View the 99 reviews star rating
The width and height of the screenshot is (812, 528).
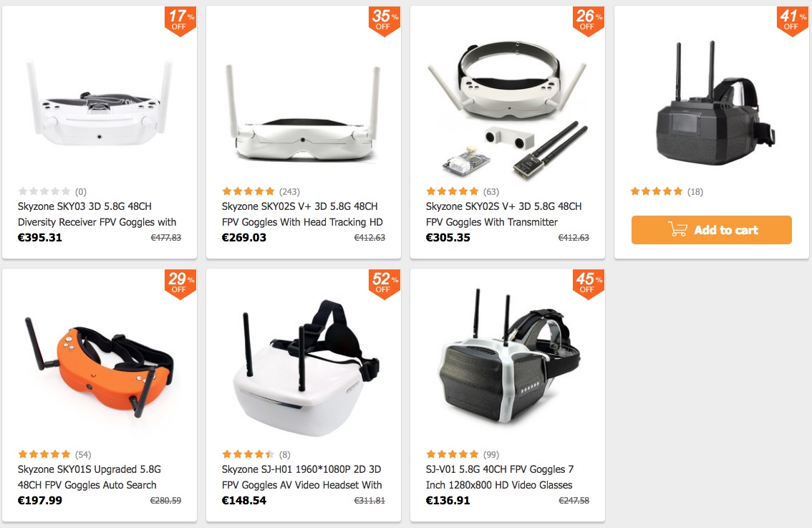point(463,454)
